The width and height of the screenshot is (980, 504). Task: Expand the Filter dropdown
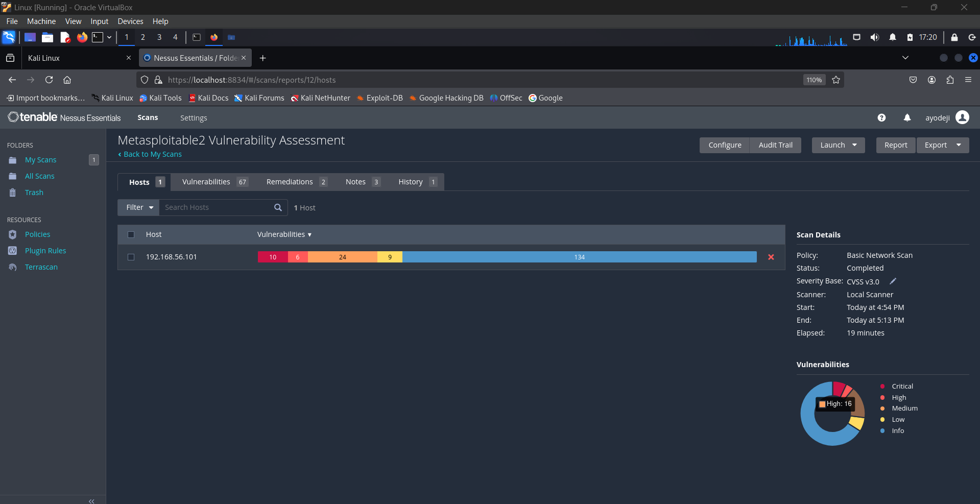[x=139, y=207]
